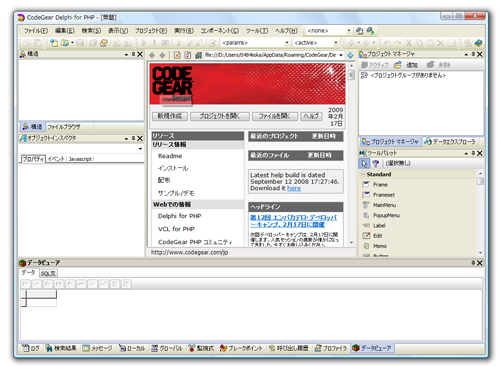500x366 pixels.
Task: Close the オブジェクトインスペクタ panel
Action: (x=140, y=138)
